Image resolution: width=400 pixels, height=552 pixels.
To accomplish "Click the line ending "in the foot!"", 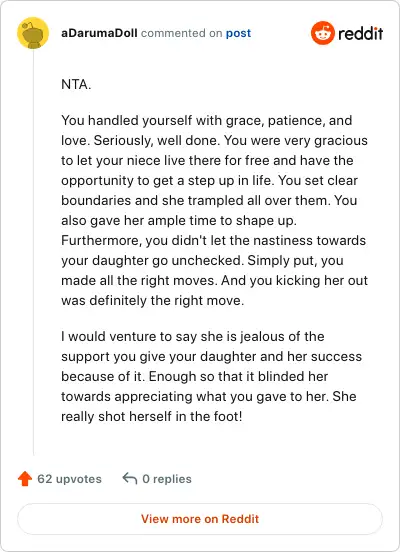I will click(152, 416).
